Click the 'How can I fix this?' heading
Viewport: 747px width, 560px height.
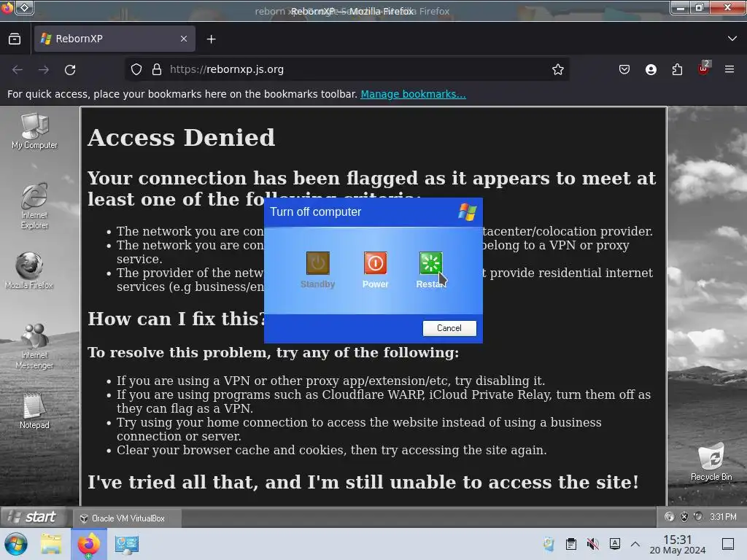(177, 319)
